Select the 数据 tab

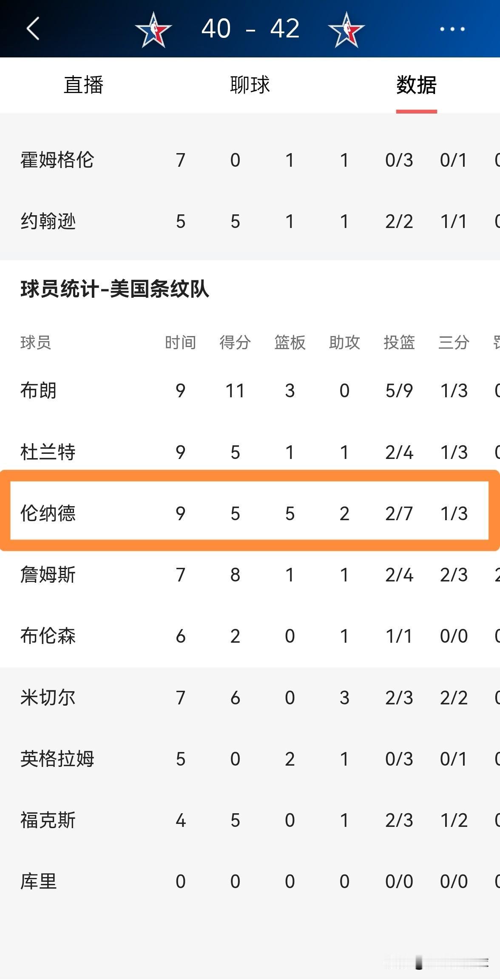pyautogui.click(x=416, y=85)
